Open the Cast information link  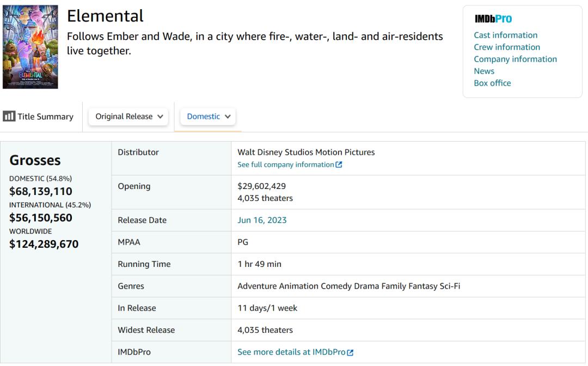tap(505, 35)
